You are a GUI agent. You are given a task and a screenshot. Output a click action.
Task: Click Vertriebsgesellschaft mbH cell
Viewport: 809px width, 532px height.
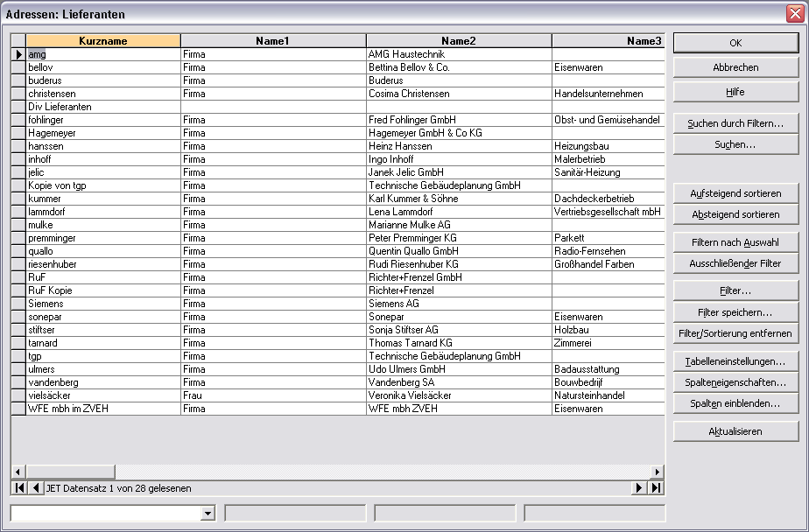coord(609,212)
